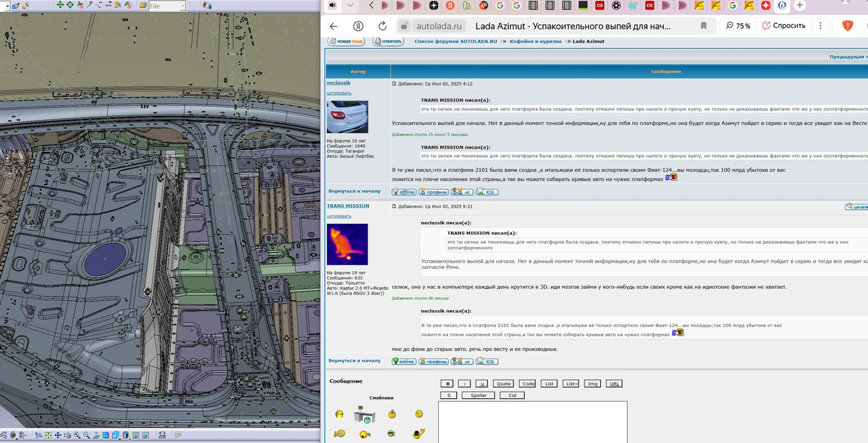
Task: Open neclassik's username link
Action: click(338, 83)
